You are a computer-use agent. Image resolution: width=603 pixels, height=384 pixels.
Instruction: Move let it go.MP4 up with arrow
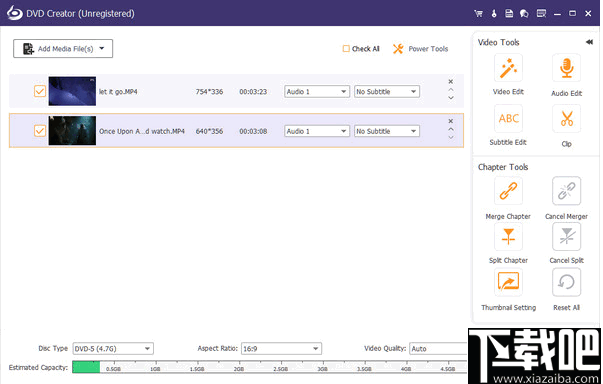451,90
